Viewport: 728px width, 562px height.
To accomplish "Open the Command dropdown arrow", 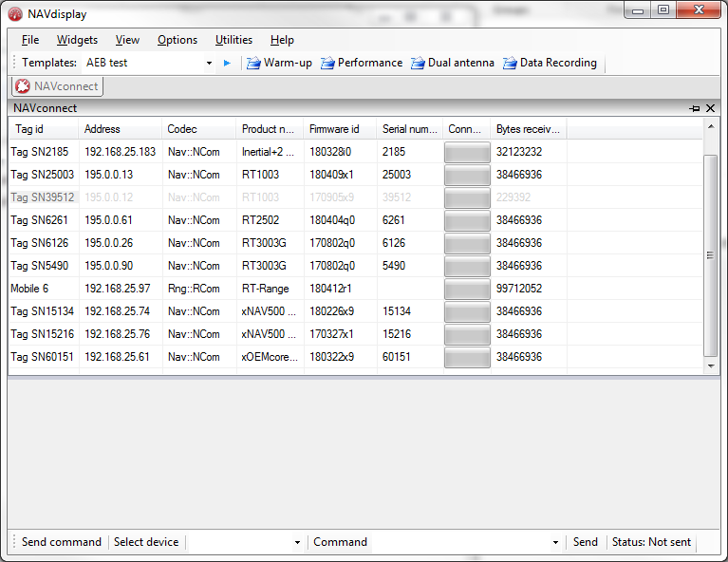I will (x=556, y=542).
